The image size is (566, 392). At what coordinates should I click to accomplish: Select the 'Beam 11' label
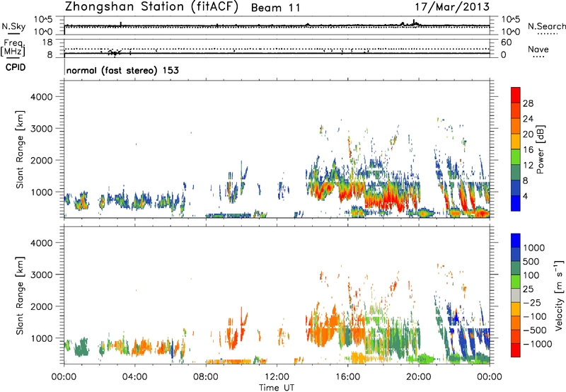(x=275, y=8)
